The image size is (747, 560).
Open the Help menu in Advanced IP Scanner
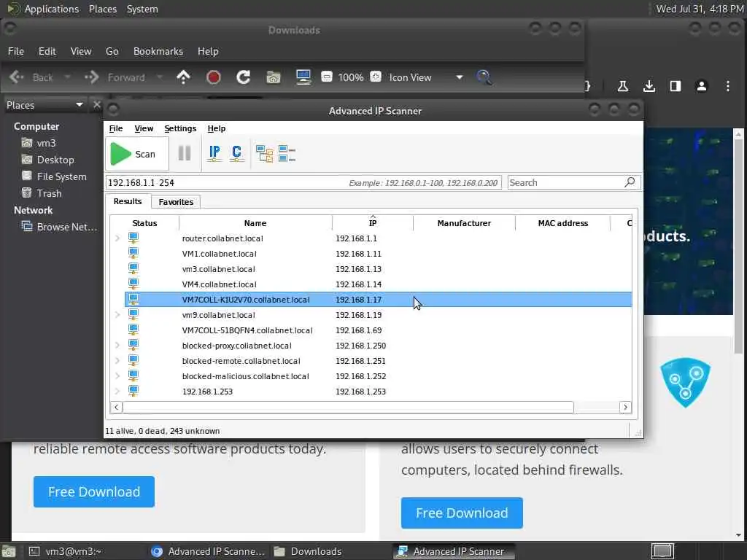216,128
